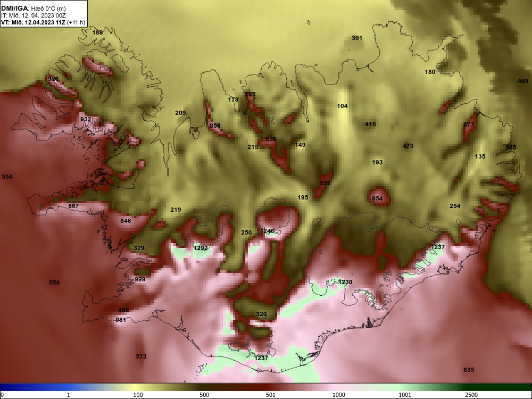Click the map value '250'
This screenshot has height=399, width=532.
point(246,232)
